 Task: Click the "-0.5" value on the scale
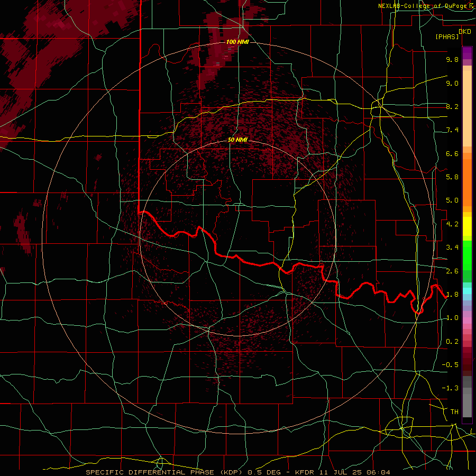[x=450, y=365]
